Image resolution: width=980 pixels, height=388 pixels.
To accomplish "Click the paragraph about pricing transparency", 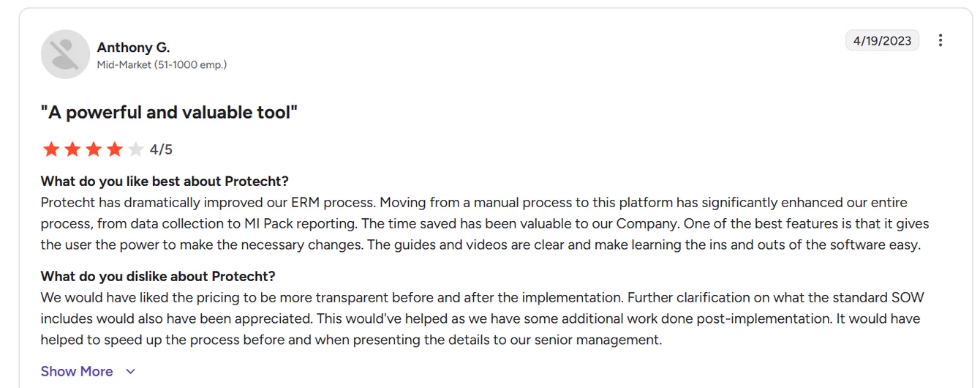I will coord(483,318).
